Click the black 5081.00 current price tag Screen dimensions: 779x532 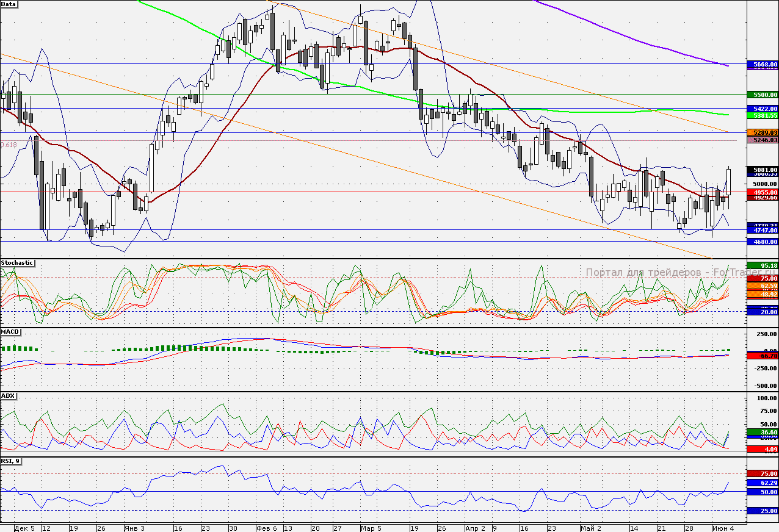click(x=762, y=170)
